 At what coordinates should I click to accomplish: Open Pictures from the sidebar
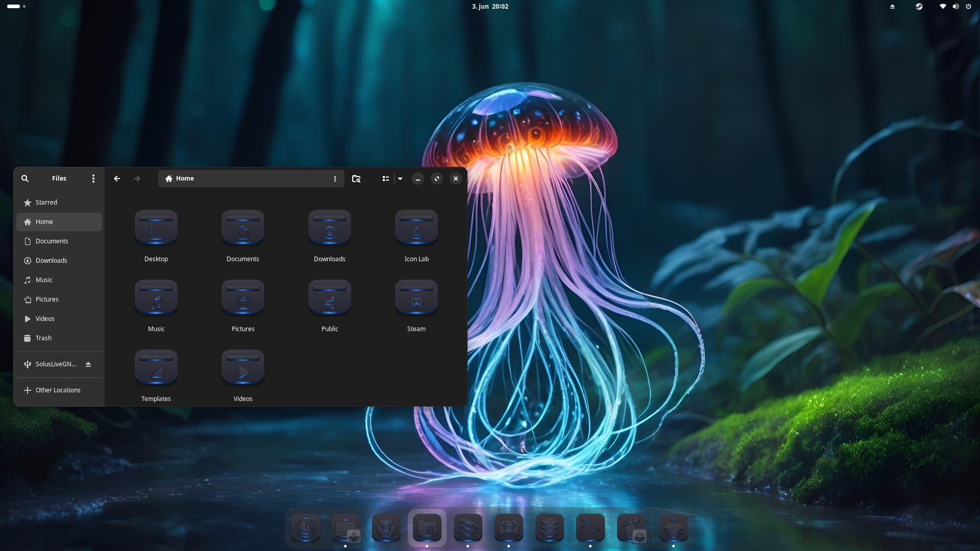click(59, 299)
